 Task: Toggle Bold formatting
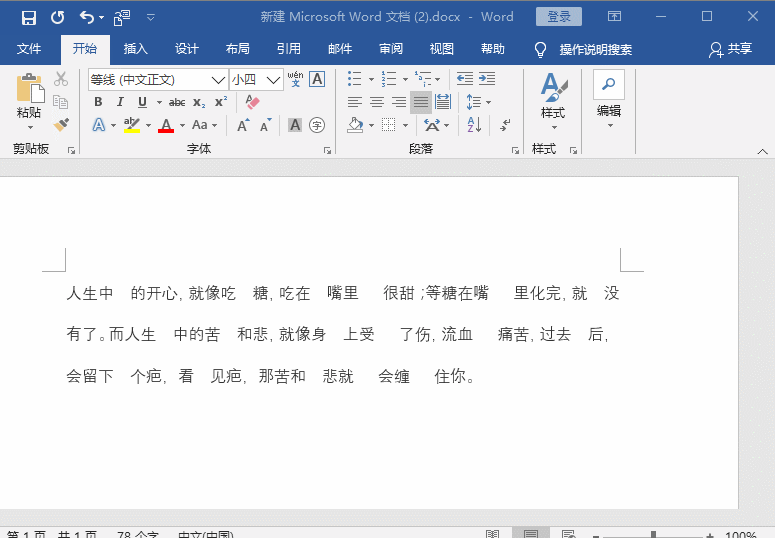point(98,102)
